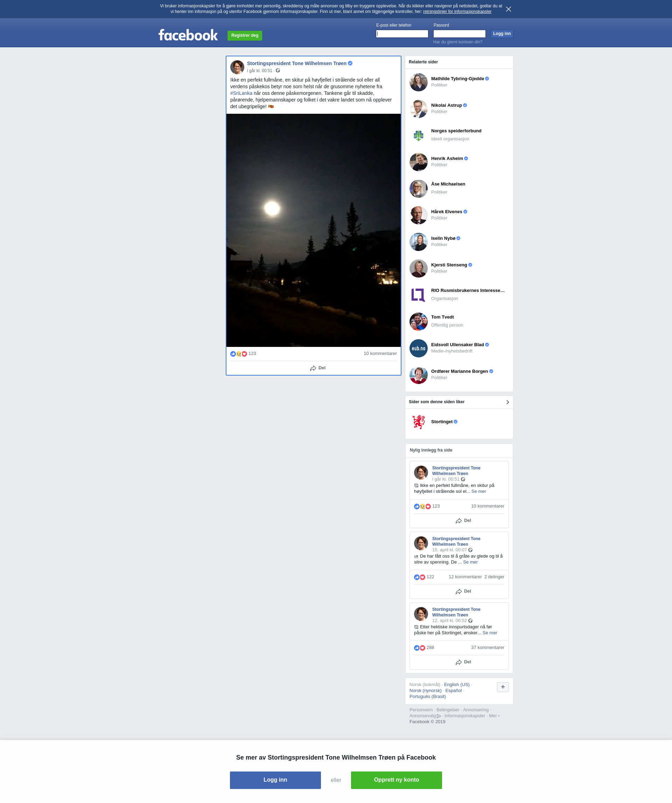Image resolution: width=672 pixels, height=803 pixels.
Task: Click Norges speiderforbund page logo
Action: pos(418,135)
